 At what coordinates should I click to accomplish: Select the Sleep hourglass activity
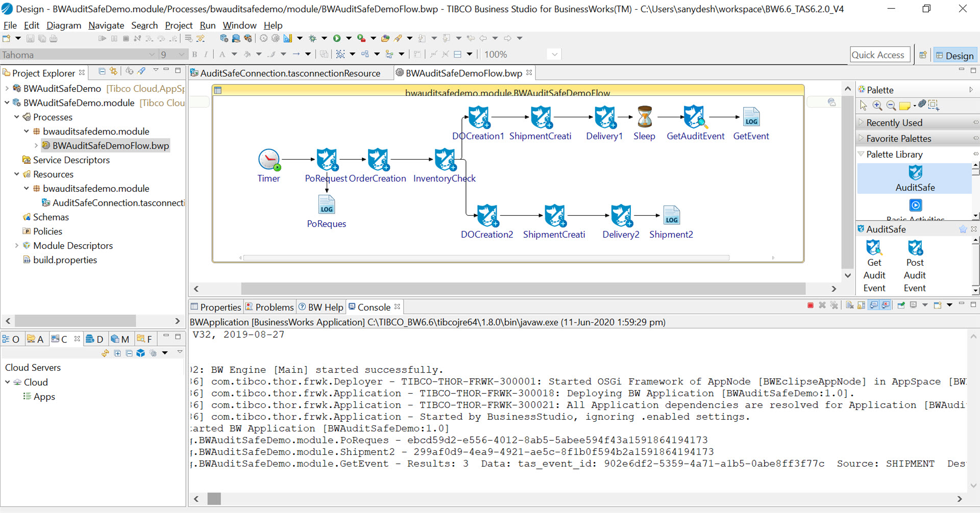[645, 117]
